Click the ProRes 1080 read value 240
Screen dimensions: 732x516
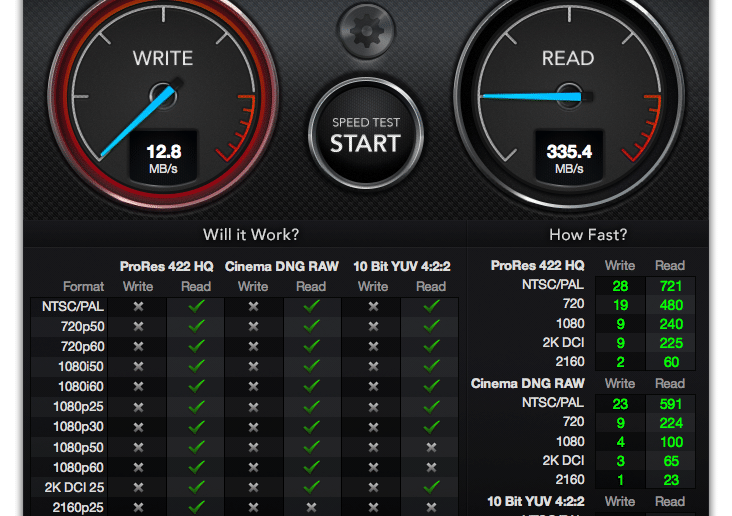pos(671,324)
